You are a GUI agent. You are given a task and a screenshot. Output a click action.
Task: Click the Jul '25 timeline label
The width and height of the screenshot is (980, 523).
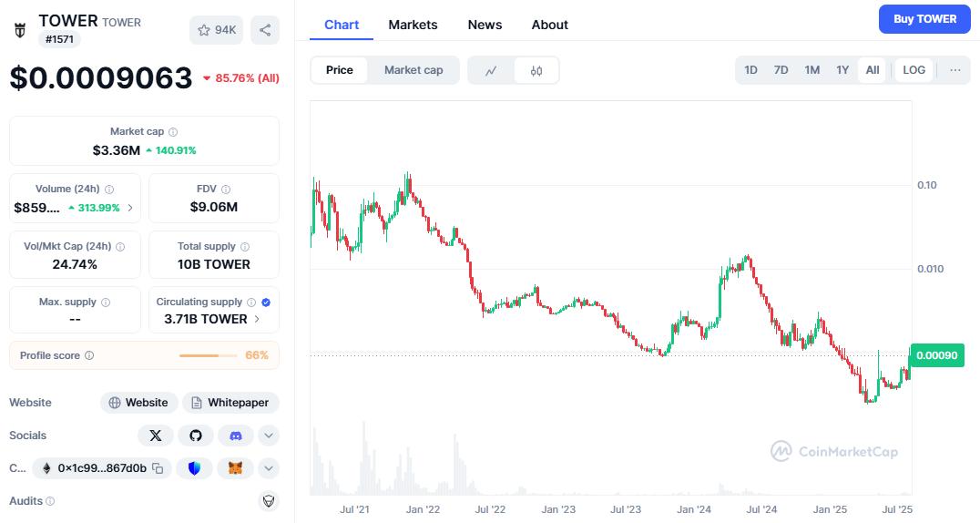pyautogui.click(x=897, y=509)
